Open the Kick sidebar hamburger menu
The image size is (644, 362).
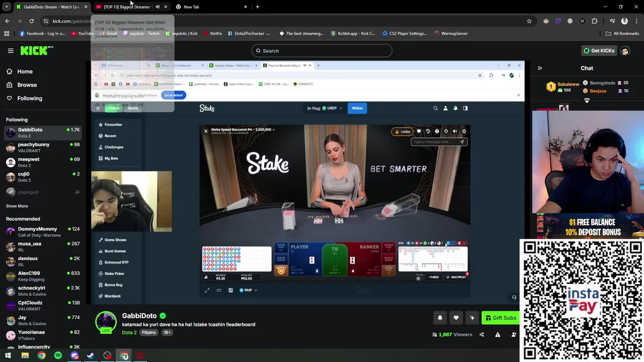pos(11,51)
